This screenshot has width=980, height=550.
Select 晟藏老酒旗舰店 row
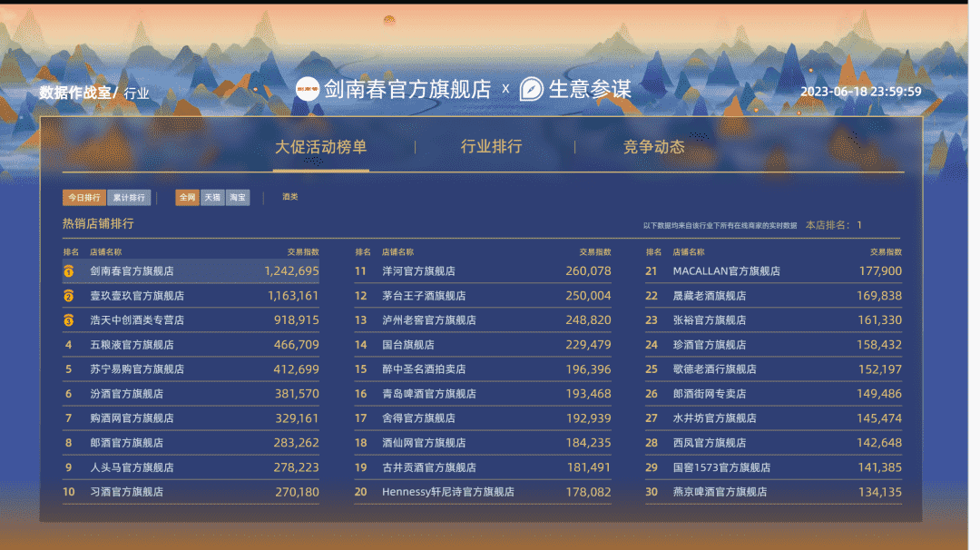pyautogui.click(x=774, y=296)
